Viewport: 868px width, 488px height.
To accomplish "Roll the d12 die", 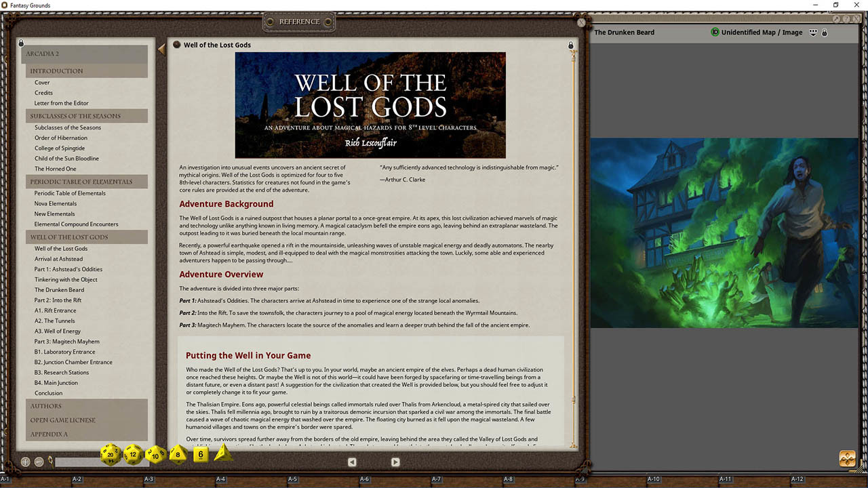I will (133, 454).
